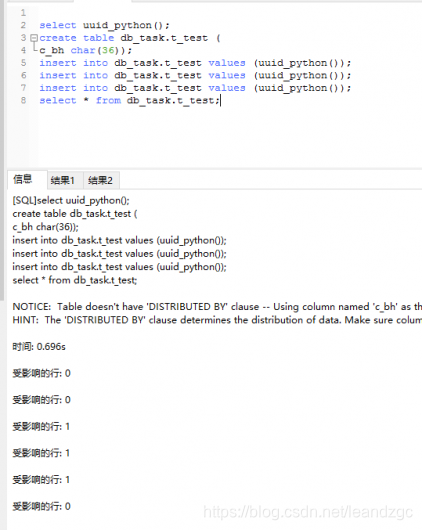The image size is (422, 530).
Task: Open the 结果2 tab
Action: coord(100,180)
